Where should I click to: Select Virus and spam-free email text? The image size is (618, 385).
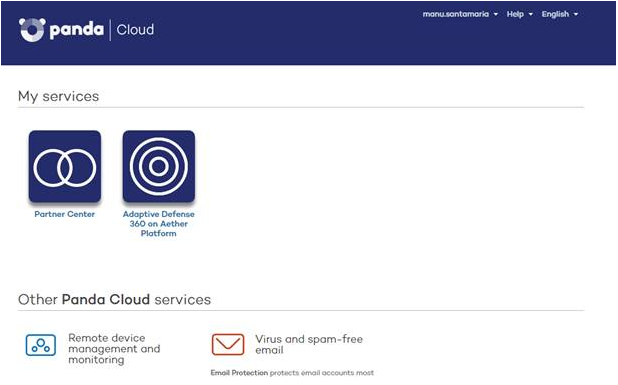[309, 344]
